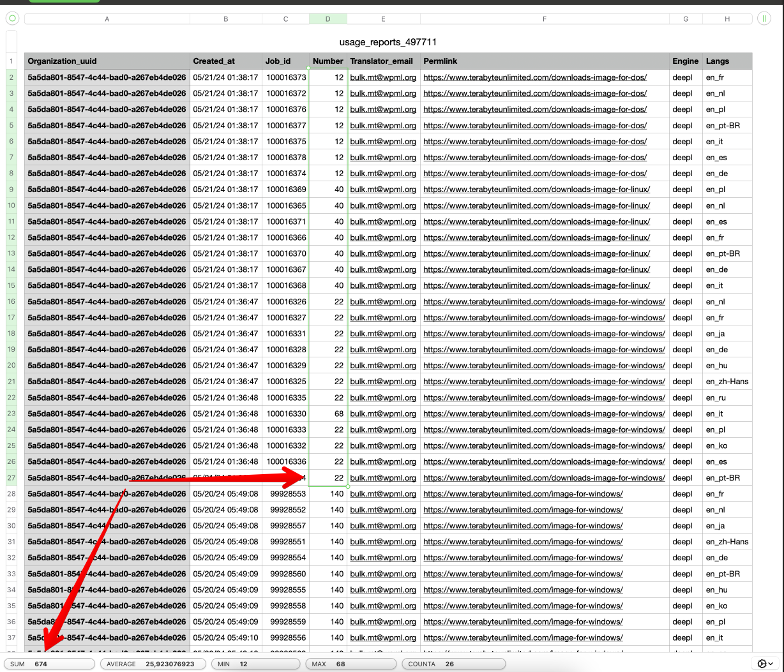
Task: Click the MIN 12 status bar pill
Action: 255,664
